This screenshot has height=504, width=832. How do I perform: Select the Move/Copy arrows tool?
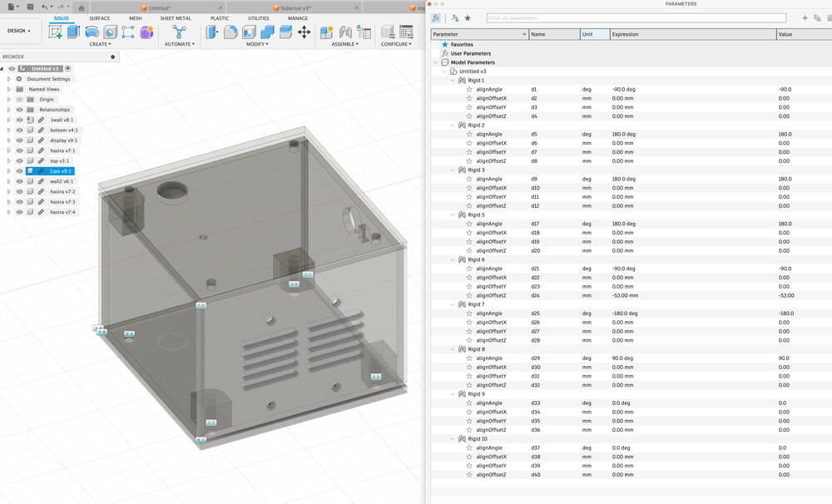(304, 32)
